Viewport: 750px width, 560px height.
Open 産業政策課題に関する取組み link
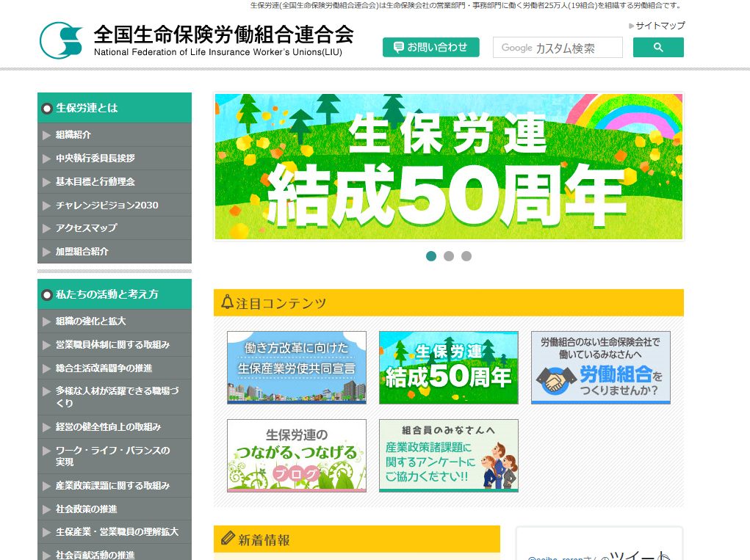[115, 485]
